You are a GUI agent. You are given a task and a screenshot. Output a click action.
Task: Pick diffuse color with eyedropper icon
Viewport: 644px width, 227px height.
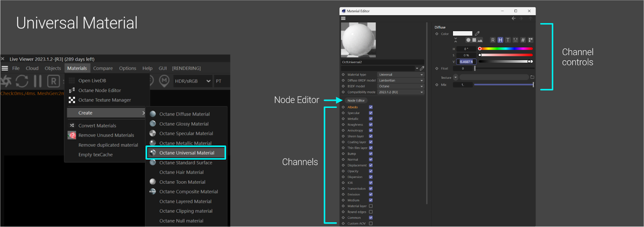477,33
